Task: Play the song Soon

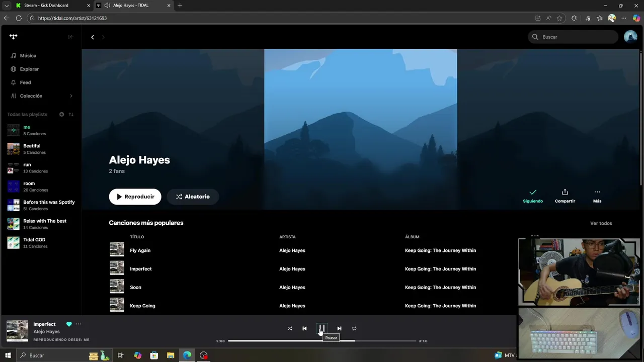Action: [135, 288]
